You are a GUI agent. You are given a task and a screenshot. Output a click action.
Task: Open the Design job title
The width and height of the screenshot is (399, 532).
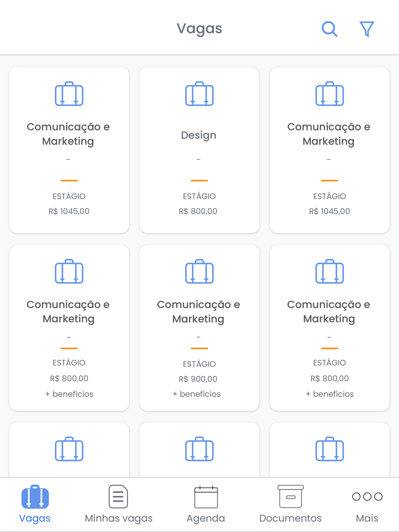(199, 135)
